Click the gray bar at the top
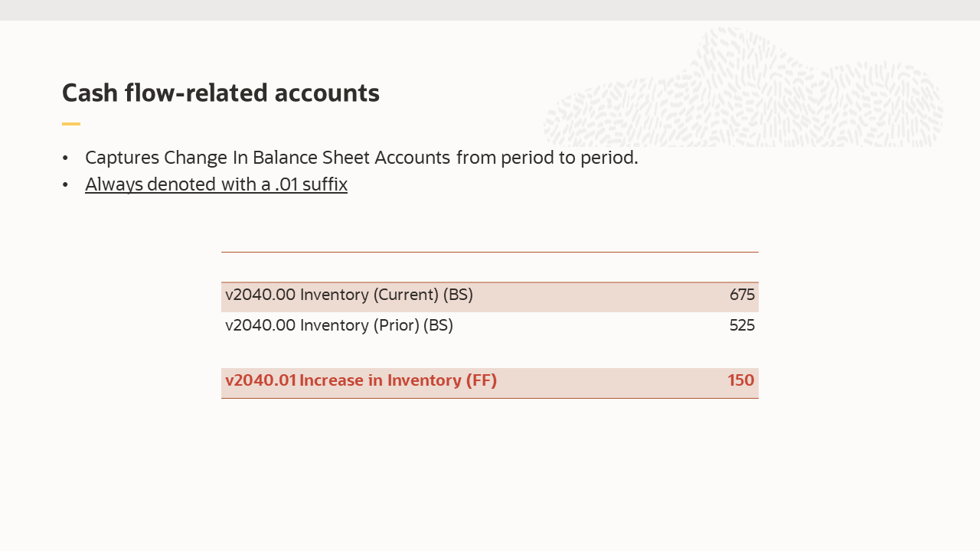The height and width of the screenshot is (551, 980). click(490, 10)
